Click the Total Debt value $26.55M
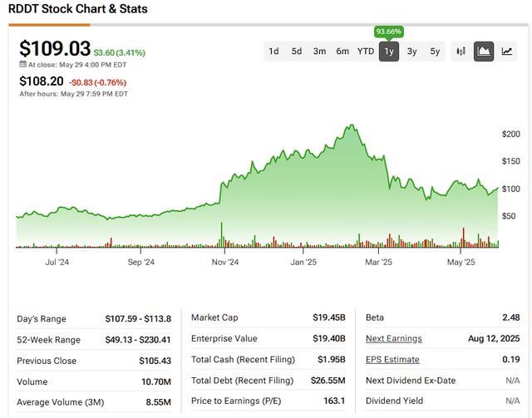This screenshot has width=532, height=418. pos(328,381)
